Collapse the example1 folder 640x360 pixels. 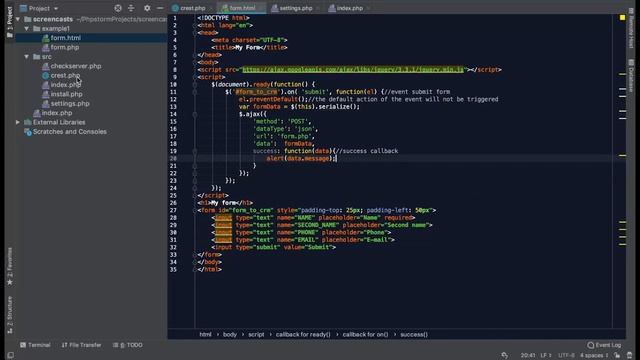(27, 29)
